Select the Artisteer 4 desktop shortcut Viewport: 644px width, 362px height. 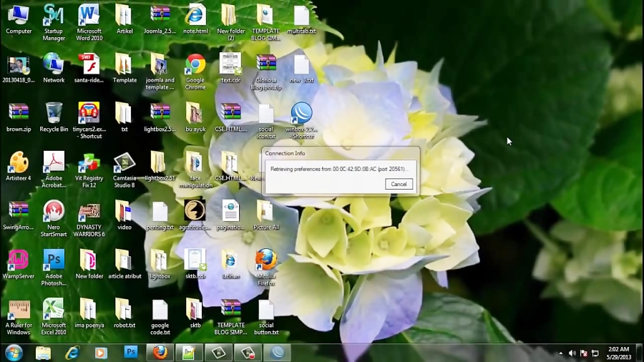click(18, 163)
